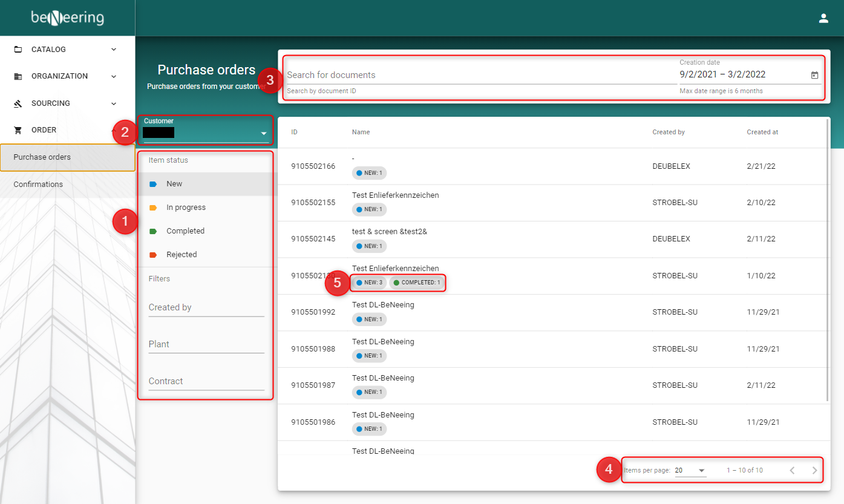Filter by Completed item status
Screen dimensions: 844x504
pos(185,231)
